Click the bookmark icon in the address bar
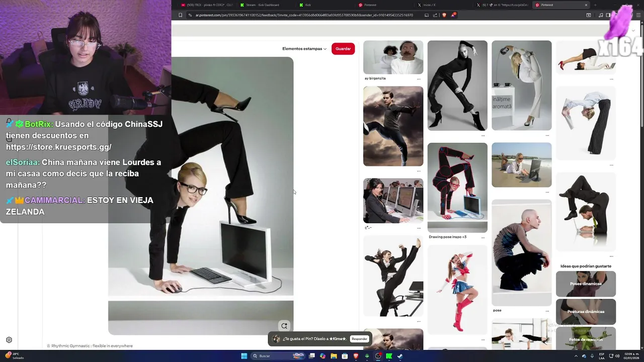 click(x=181, y=15)
